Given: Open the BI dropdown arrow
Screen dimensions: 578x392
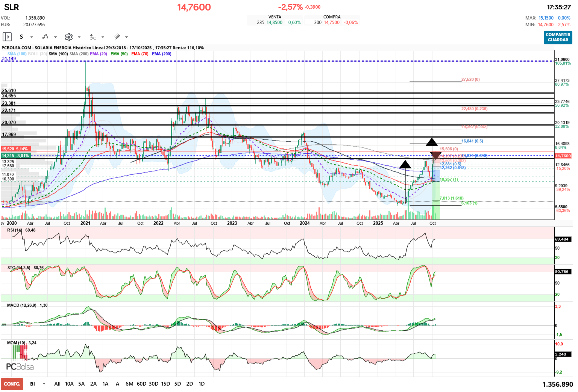Looking at the screenshot, I should coord(44,384).
